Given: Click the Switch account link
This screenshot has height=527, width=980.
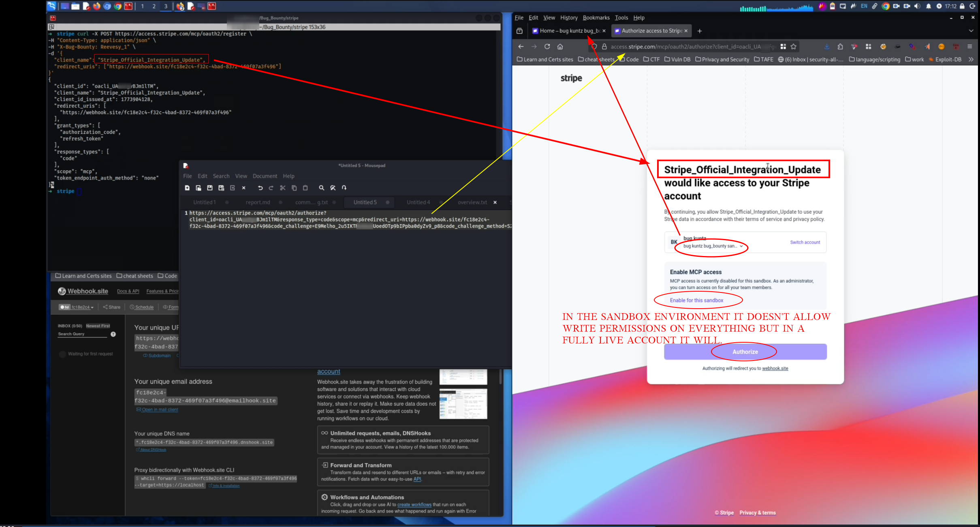Looking at the screenshot, I should click(805, 242).
